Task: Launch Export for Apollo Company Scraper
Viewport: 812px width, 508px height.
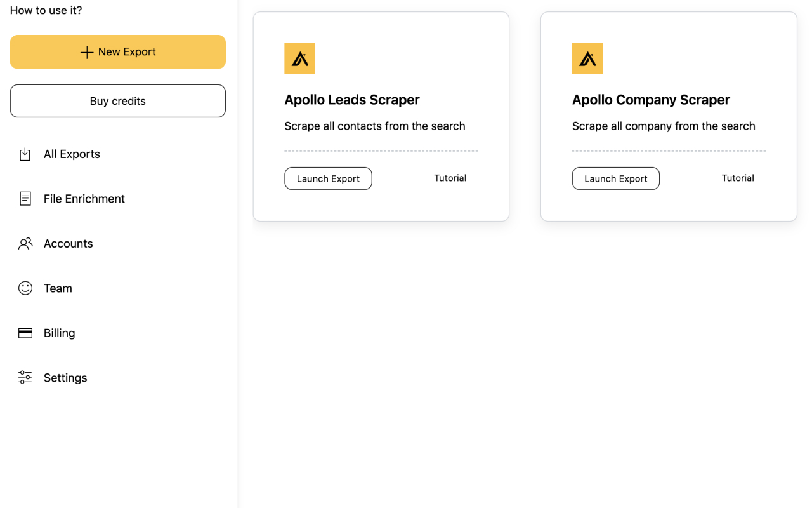Action: tap(615, 178)
